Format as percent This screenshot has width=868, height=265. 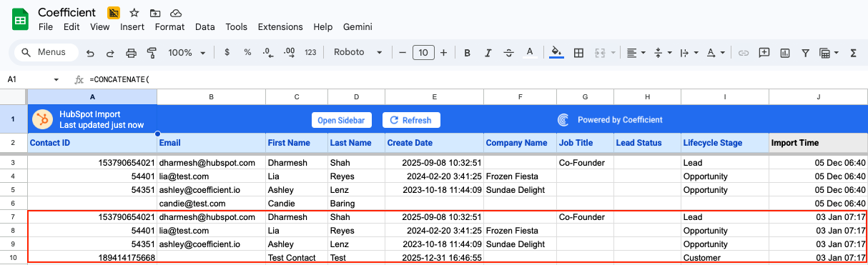(247, 53)
